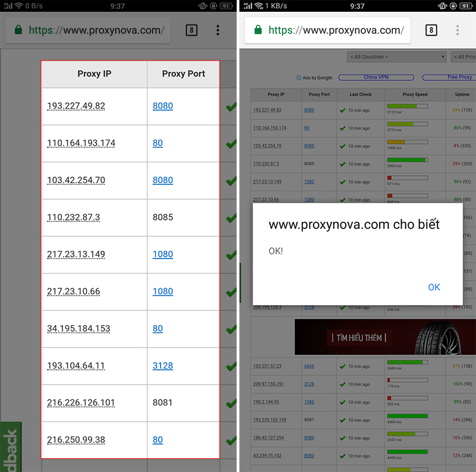Select IP 110.232.87.3 in left enlarged table

73,217
